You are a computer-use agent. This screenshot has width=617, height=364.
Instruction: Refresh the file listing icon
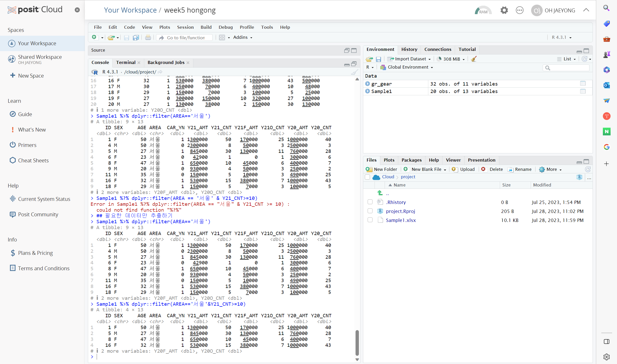(x=588, y=169)
